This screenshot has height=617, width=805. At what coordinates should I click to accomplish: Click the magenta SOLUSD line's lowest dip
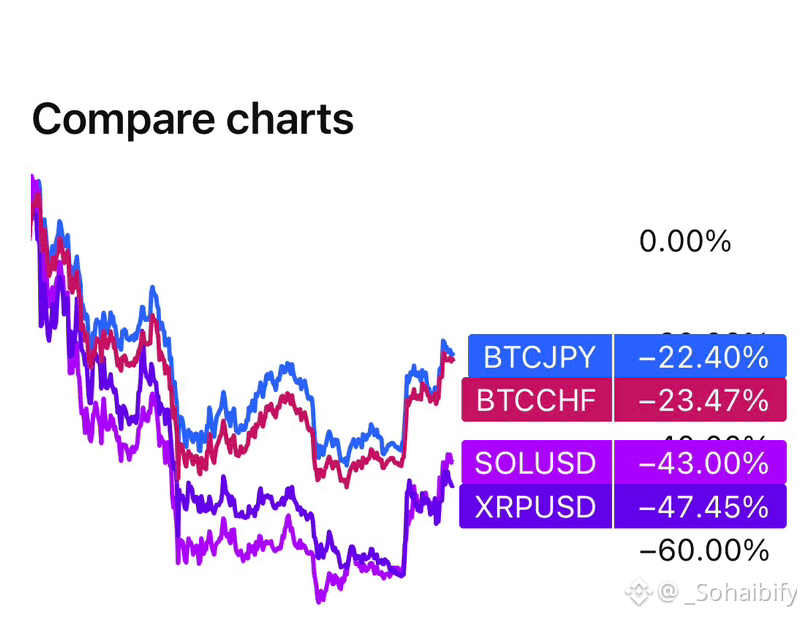click(319, 599)
